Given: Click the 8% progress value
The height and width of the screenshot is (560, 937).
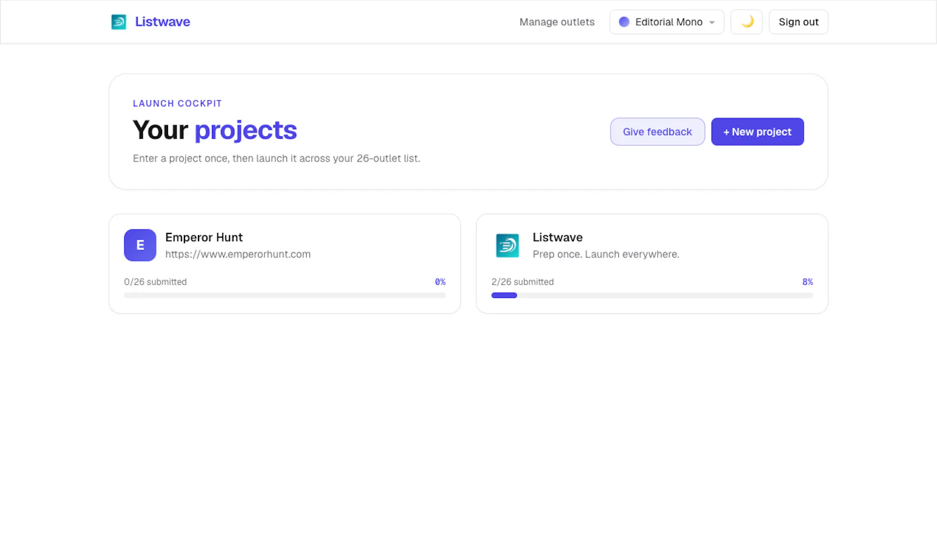Looking at the screenshot, I should click(x=808, y=281).
